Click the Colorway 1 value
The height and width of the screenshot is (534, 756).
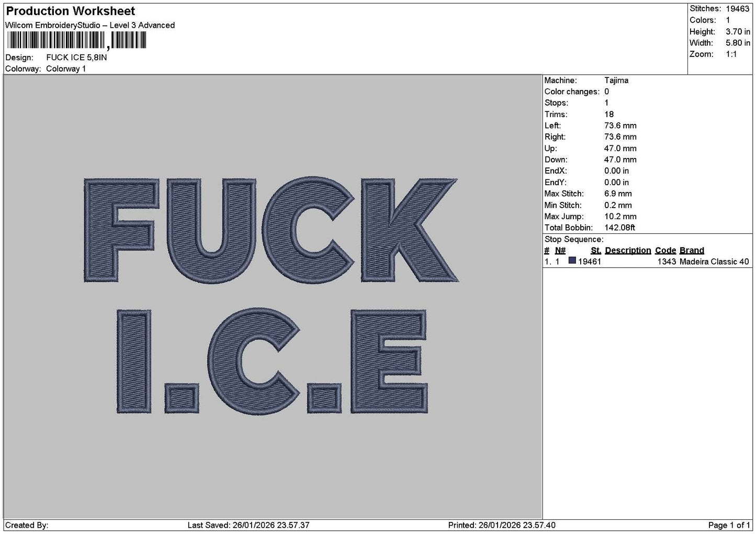[x=66, y=69]
